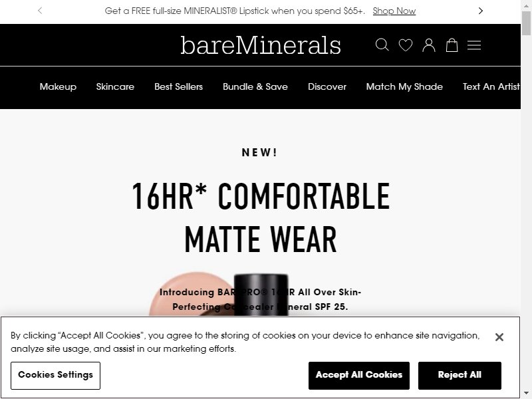This screenshot has width=532, height=399.
Task: Select Match My Shade
Action: 404,87
